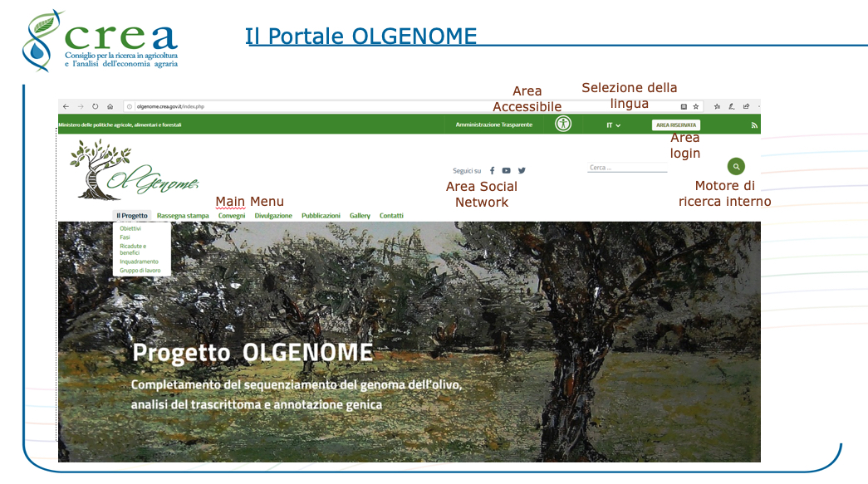Bookmark page with address bar star
The width and height of the screenshot is (868, 484).
coord(696,106)
